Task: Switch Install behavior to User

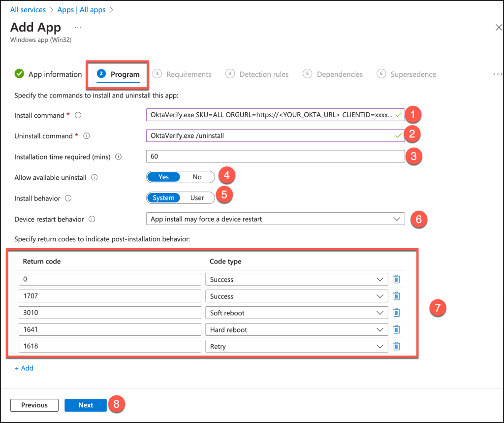Action: tap(197, 198)
